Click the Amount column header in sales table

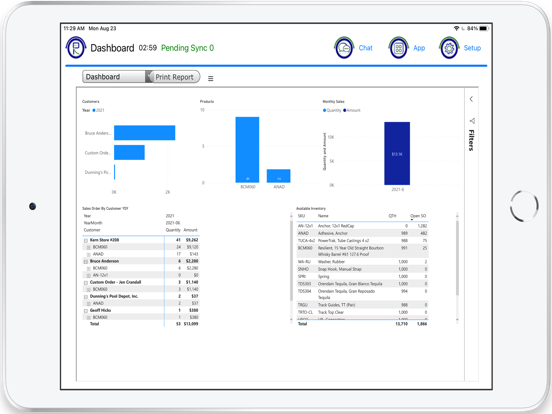pyautogui.click(x=190, y=230)
